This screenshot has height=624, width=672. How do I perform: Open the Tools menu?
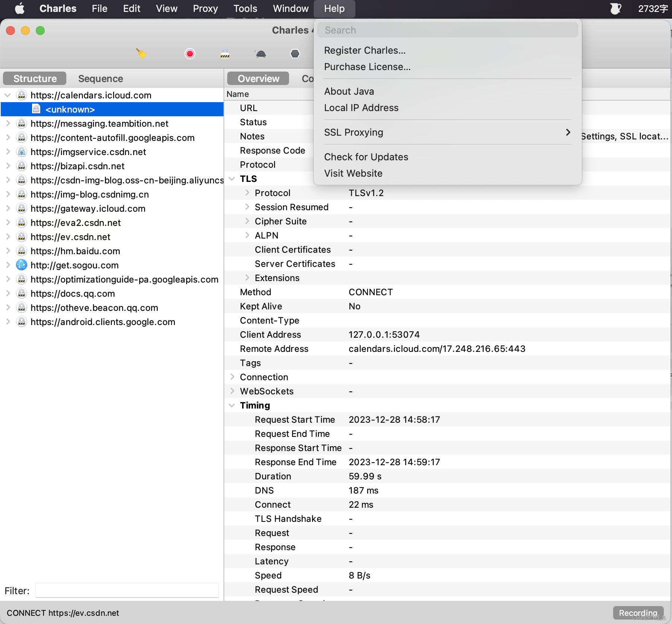(245, 8)
